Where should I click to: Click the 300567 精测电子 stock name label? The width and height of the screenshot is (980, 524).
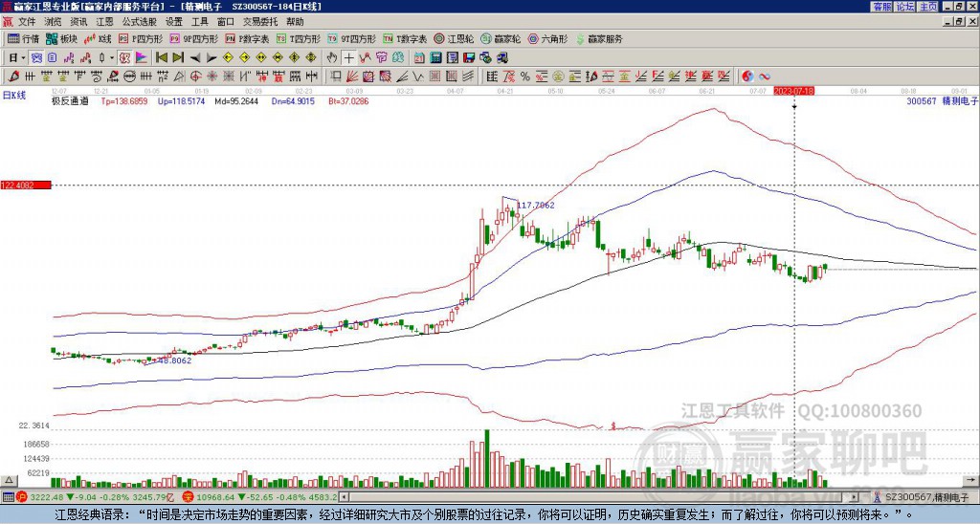click(942, 100)
